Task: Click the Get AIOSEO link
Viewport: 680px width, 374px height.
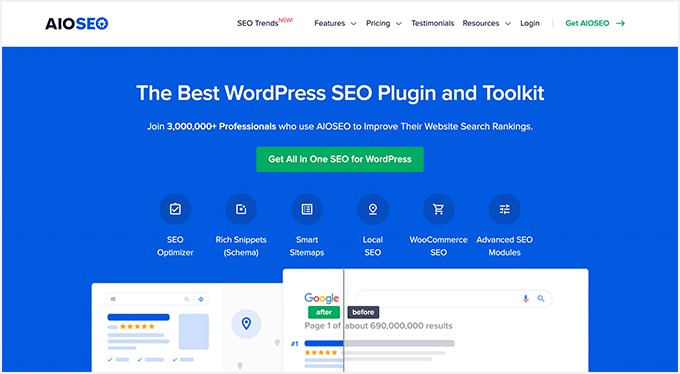Action: click(587, 23)
